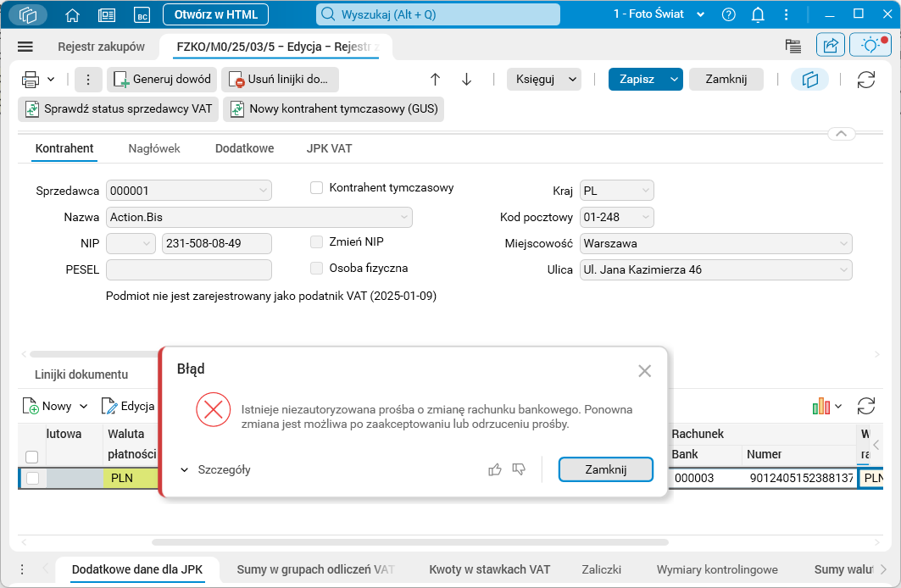Give thumbs up feedback on error

coord(495,469)
